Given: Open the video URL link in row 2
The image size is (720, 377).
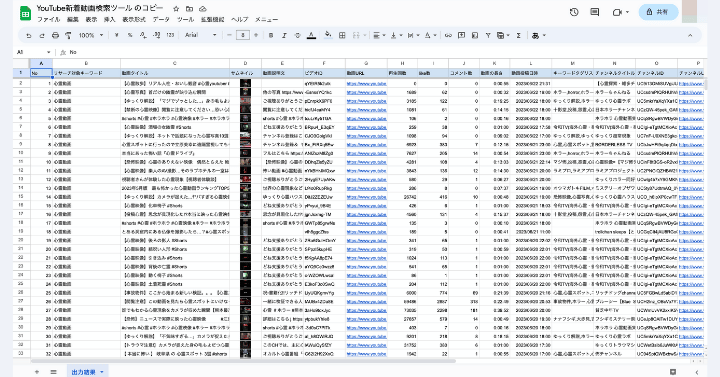Looking at the screenshot, I should (366, 84).
